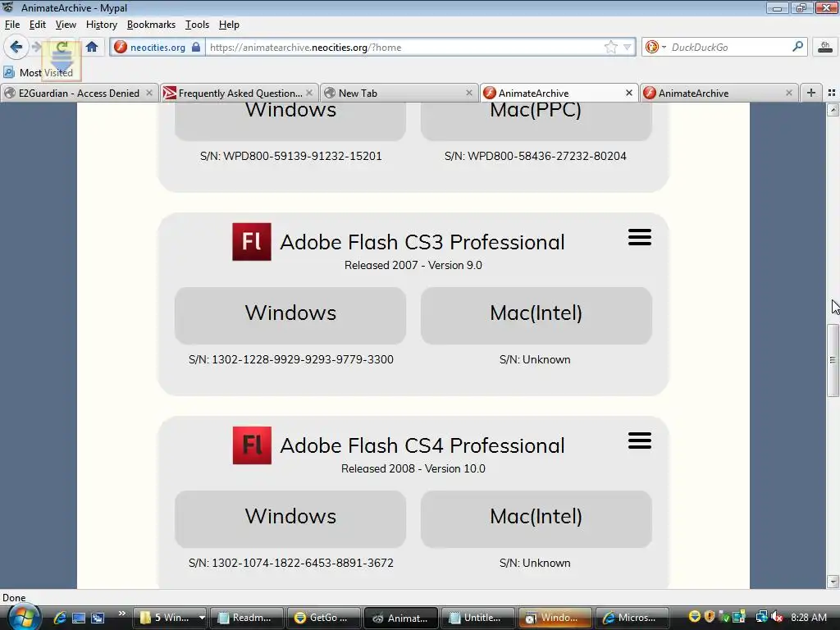Image resolution: width=840 pixels, height=630 pixels.
Task: Open the downloads indicator showing 6h
Action: (825, 47)
